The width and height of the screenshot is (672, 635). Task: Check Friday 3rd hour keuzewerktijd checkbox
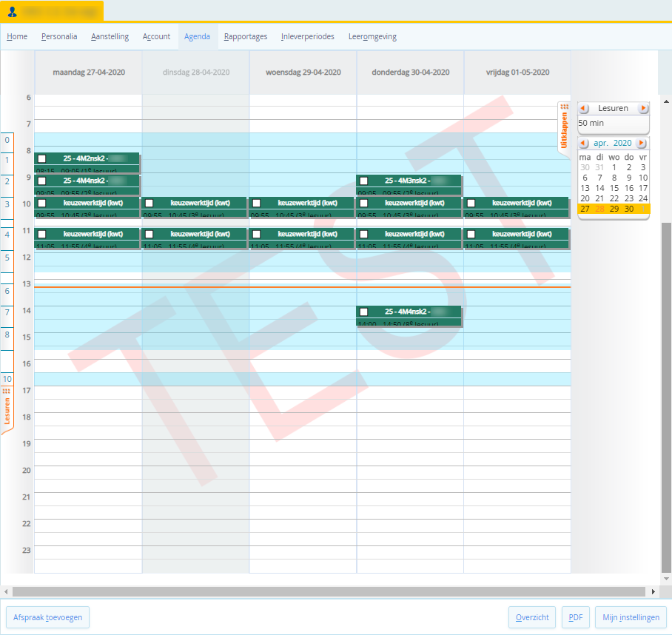coord(471,203)
